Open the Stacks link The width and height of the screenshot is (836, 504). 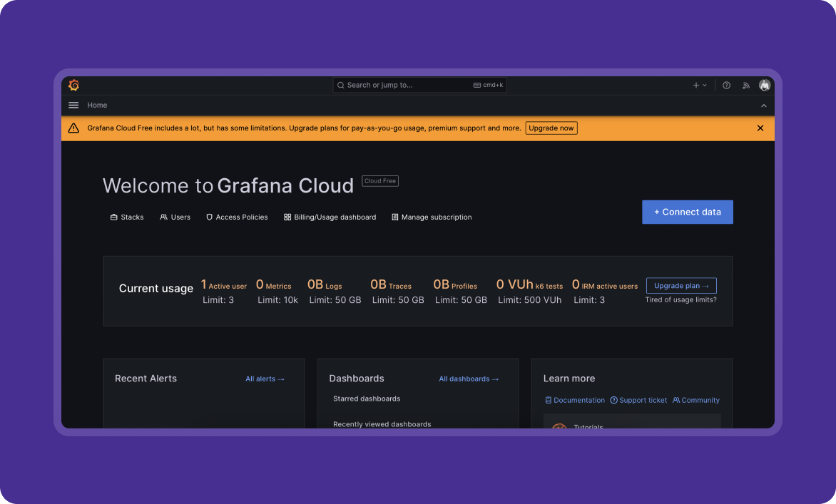pyautogui.click(x=127, y=217)
